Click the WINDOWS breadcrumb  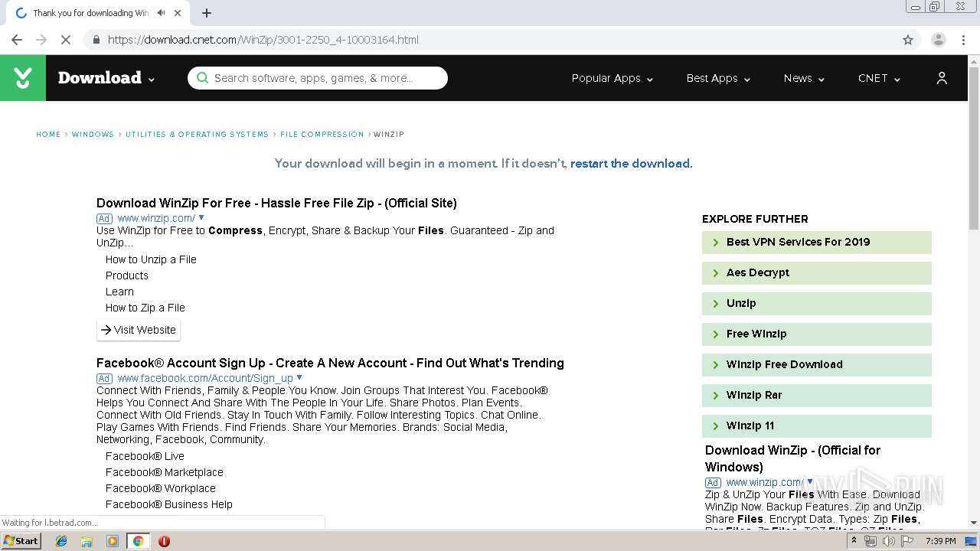pos(93,134)
